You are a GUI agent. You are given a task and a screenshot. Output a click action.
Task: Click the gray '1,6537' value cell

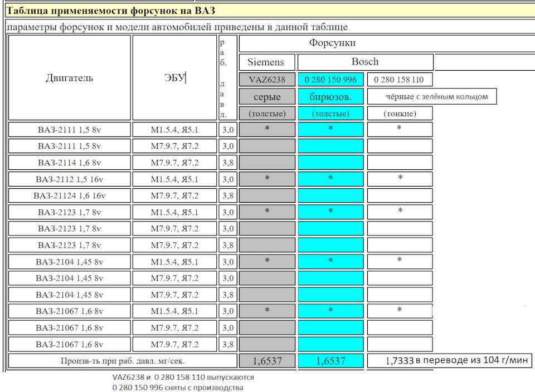267,361
